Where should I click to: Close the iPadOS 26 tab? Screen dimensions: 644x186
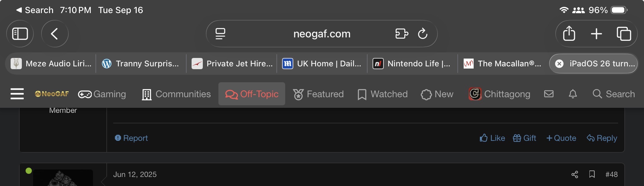pos(559,64)
